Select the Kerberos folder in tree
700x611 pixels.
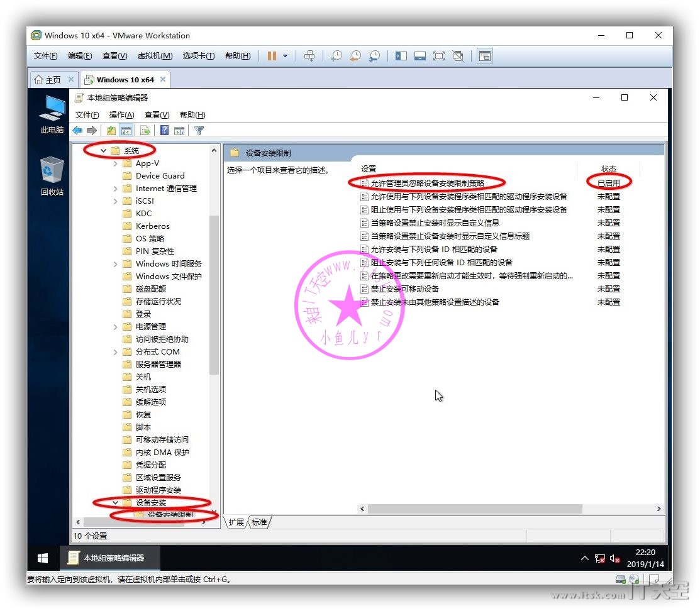pos(153,226)
